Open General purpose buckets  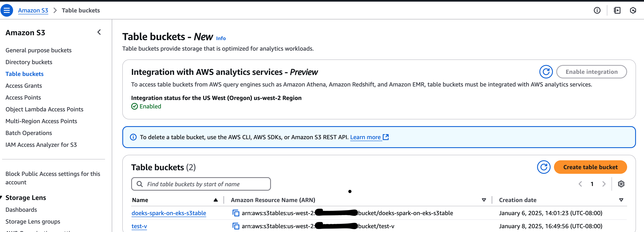39,50
